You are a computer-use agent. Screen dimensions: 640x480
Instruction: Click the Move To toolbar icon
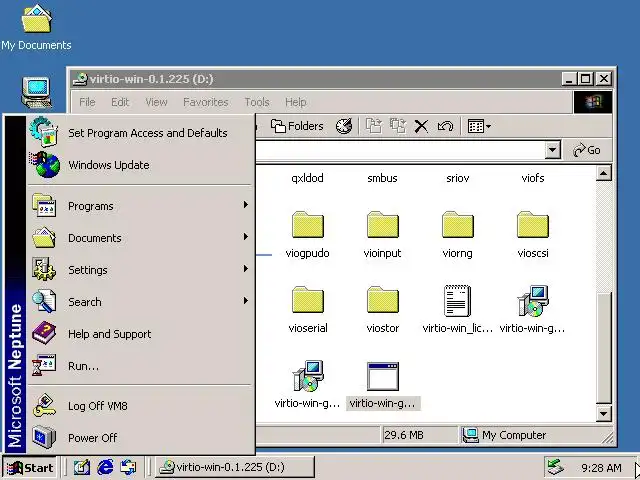click(374, 126)
